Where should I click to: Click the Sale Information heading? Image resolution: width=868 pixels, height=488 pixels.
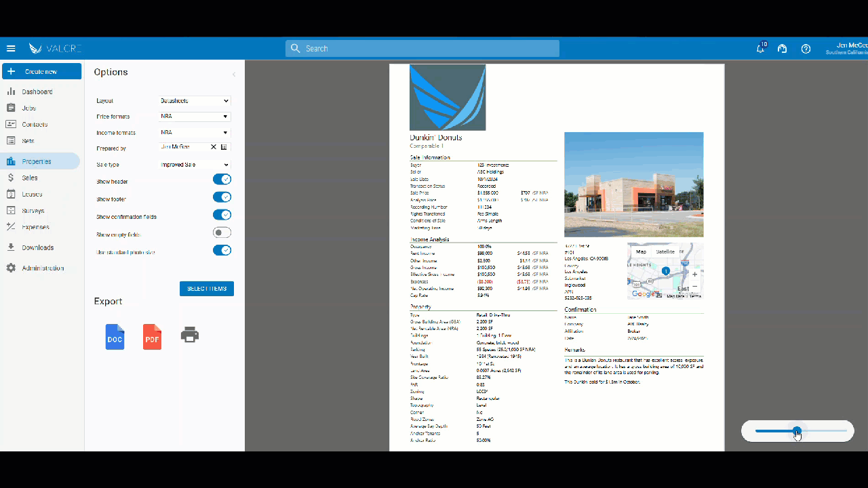coord(430,157)
